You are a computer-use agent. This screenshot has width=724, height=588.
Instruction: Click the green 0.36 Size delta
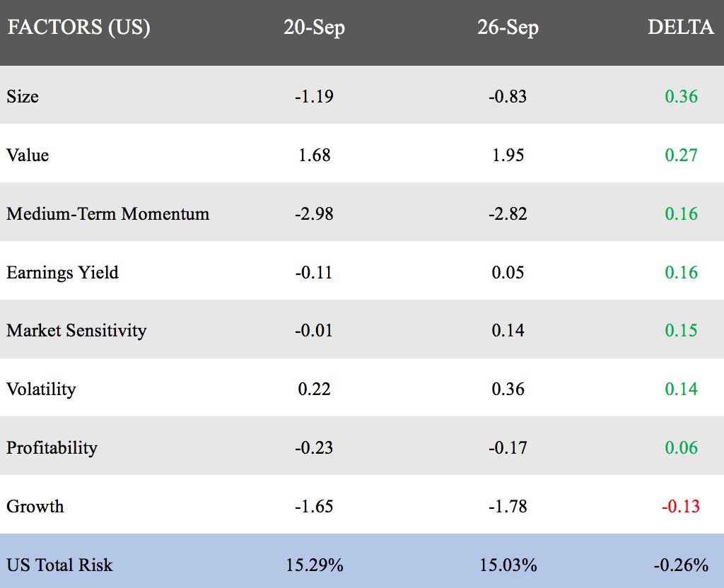click(681, 96)
